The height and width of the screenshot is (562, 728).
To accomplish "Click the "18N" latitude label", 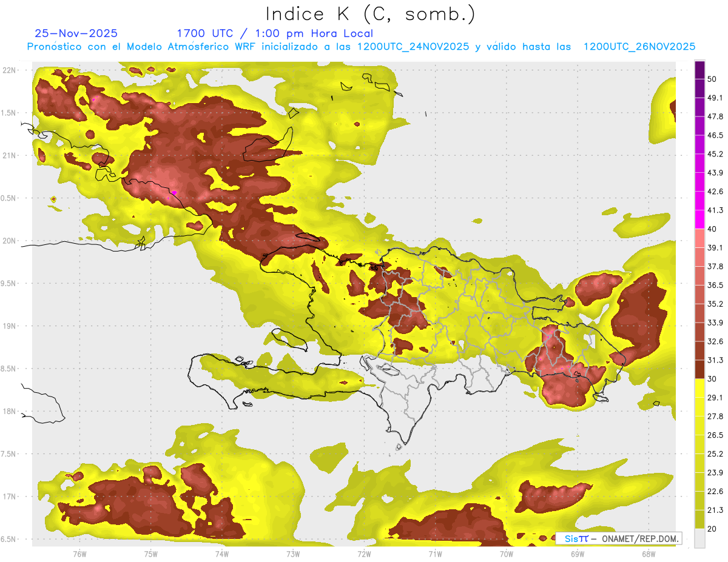I will pyautogui.click(x=9, y=412).
